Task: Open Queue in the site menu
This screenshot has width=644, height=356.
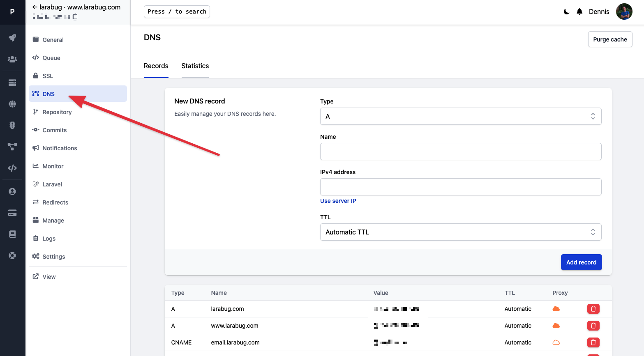Action: [78, 57]
